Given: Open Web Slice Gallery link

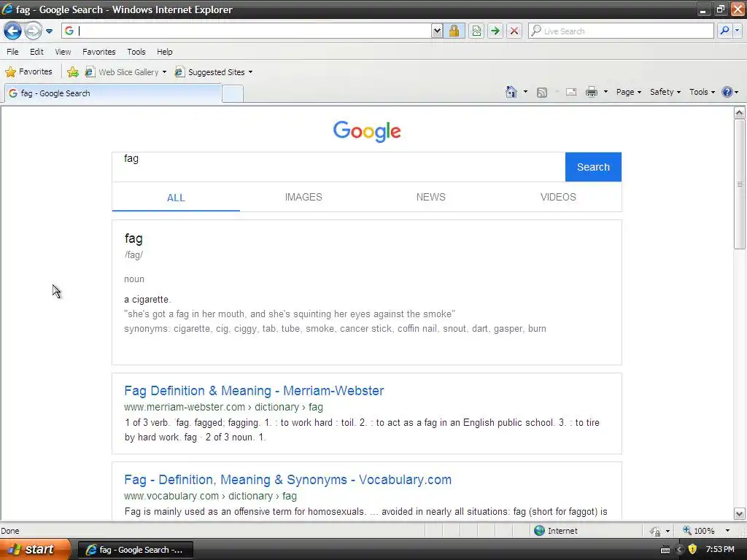Looking at the screenshot, I should pos(125,72).
